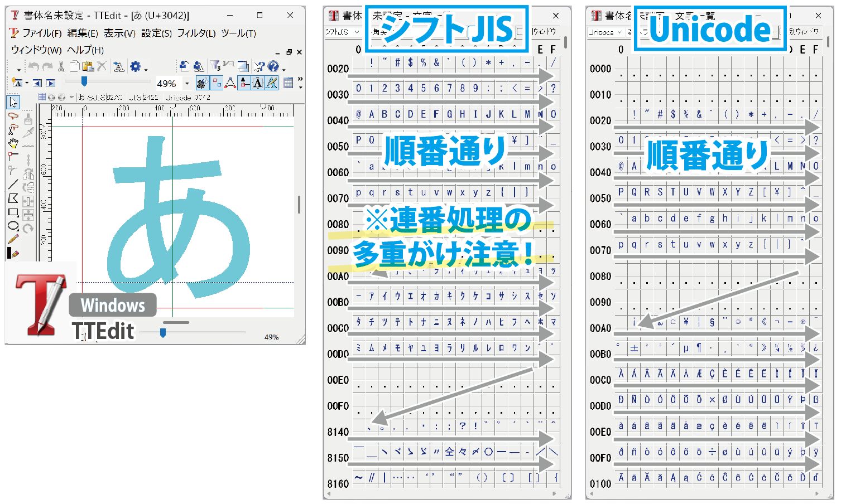This screenshot has height=504, width=841.
Task: Open the ファイル(F) menu
Action: click(42, 33)
